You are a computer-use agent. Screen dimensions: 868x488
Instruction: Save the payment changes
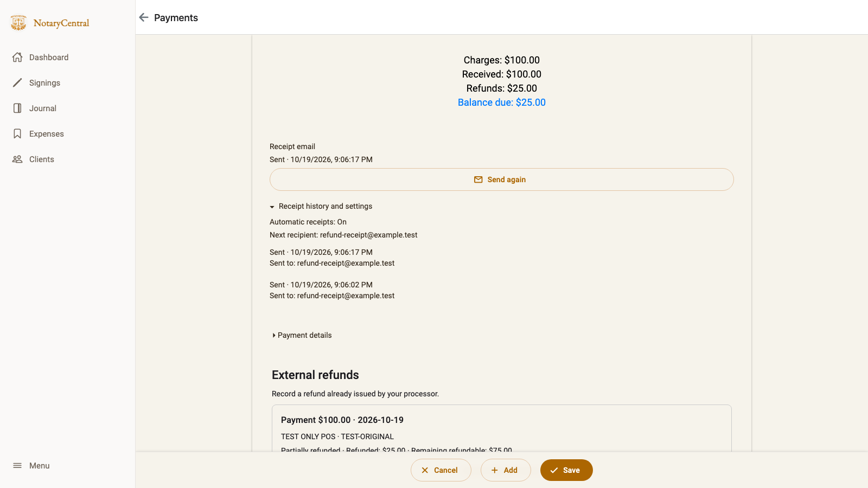click(566, 470)
